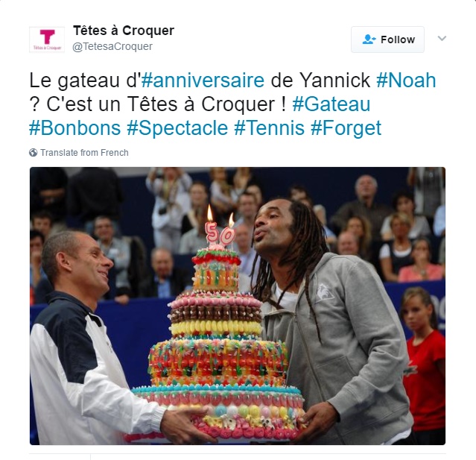476x460 pixels.
Task: Open the #Gateau hashtag
Action: (331, 104)
